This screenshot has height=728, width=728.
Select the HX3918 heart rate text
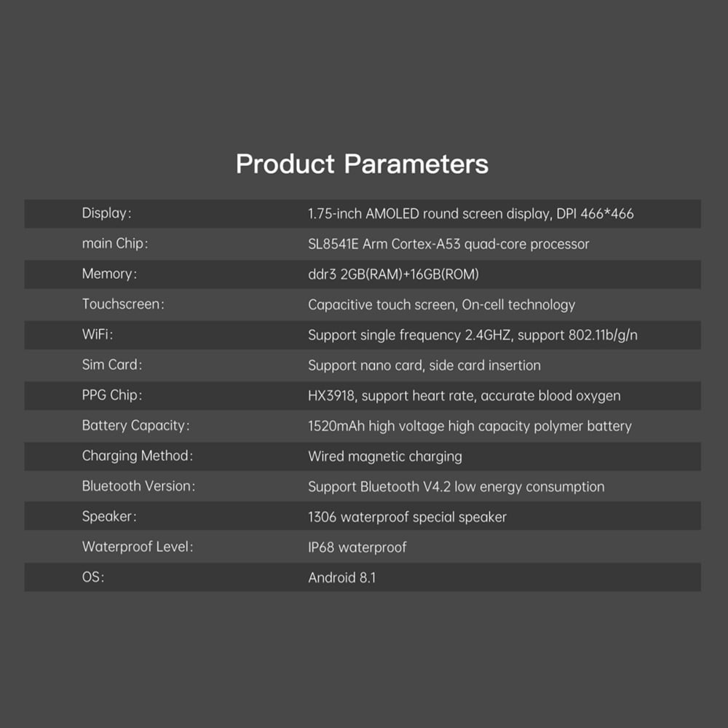click(x=464, y=395)
